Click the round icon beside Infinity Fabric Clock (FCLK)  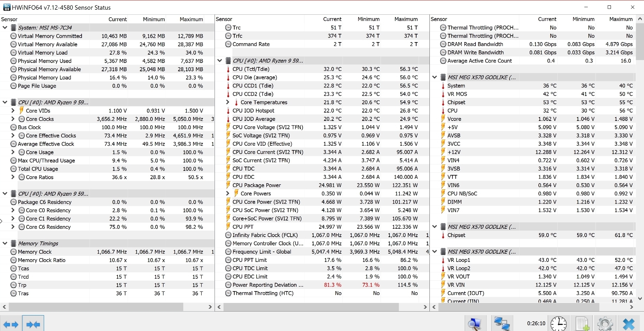(228, 235)
